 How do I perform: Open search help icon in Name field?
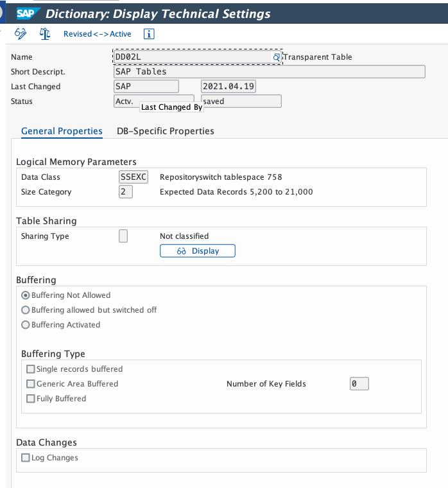tap(276, 57)
